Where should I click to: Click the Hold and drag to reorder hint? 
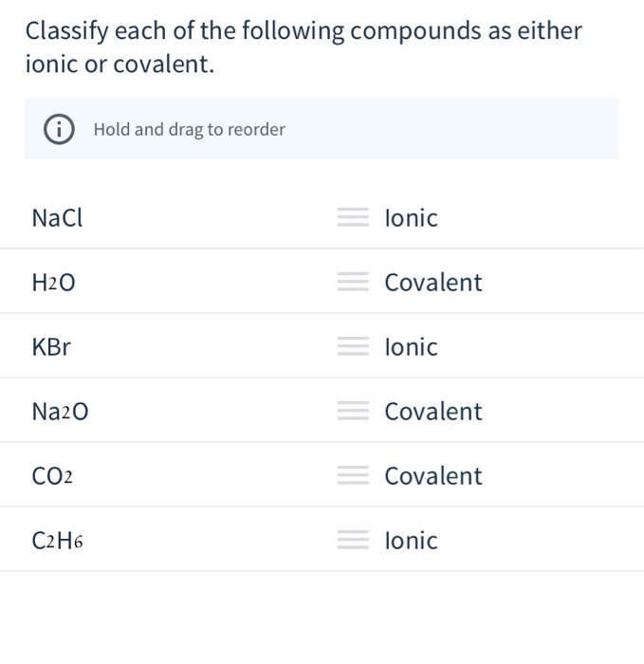point(190,130)
